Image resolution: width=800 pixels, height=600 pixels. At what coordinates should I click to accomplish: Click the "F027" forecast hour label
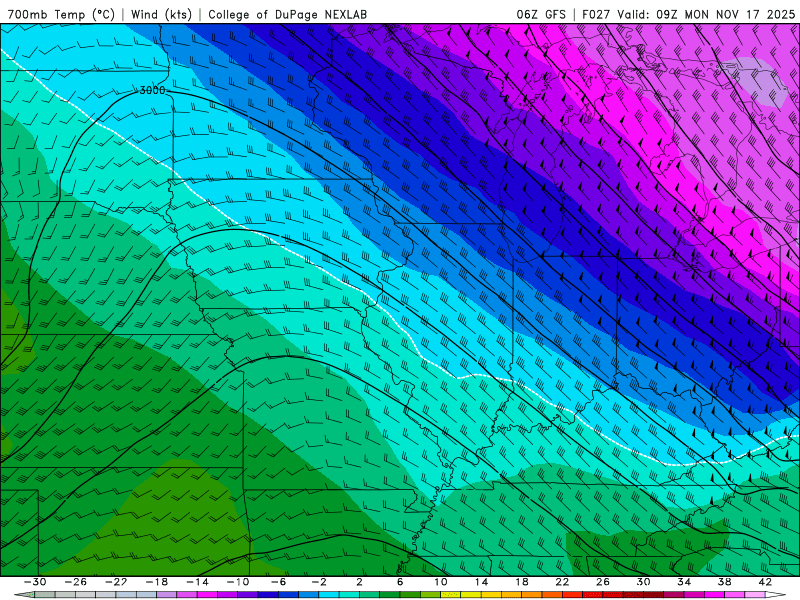pos(595,14)
